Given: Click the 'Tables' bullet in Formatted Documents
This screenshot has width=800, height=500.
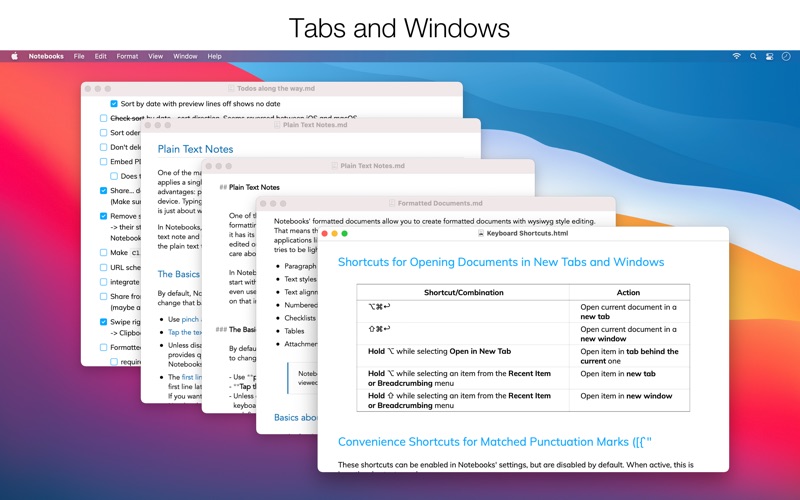Looking at the screenshot, I should point(294,331).
